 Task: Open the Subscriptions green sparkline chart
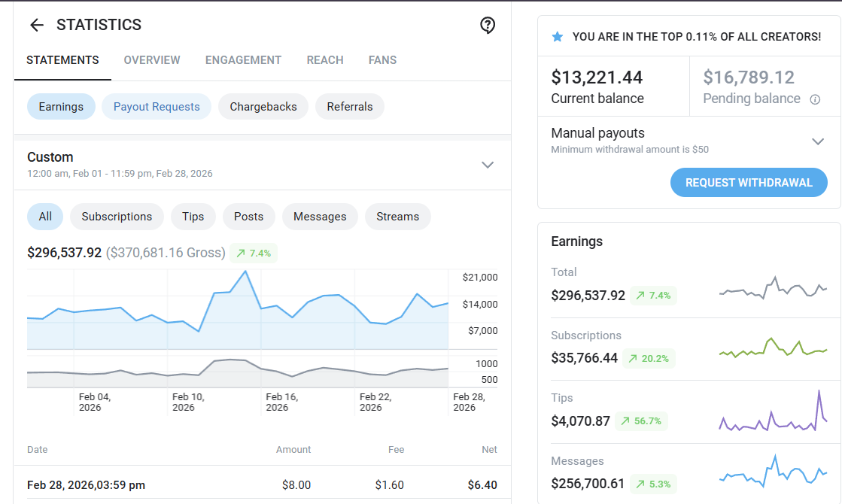pyautogui.click(x=774, y=348)
